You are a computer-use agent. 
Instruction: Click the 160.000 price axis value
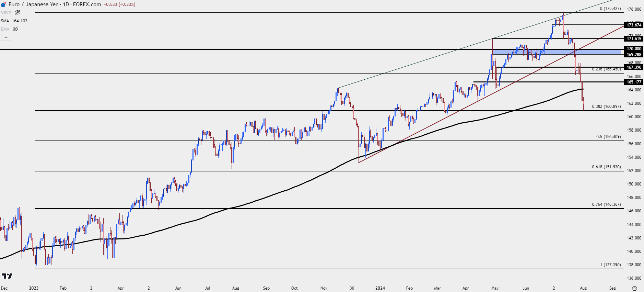coord(634,117)
